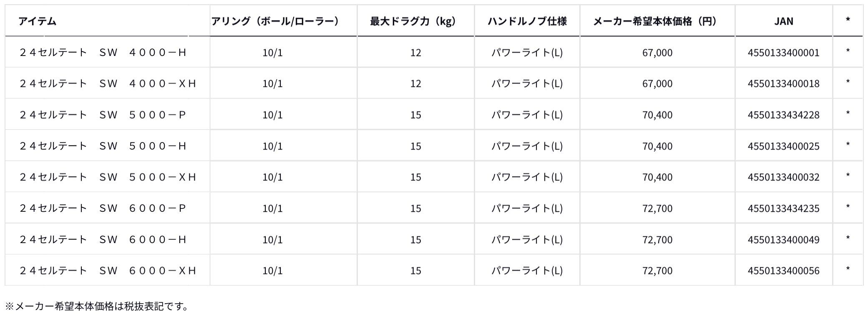Click the asterisk in the 4000-XH row
This screenshot has width=868, height=317.
[848, 82]
